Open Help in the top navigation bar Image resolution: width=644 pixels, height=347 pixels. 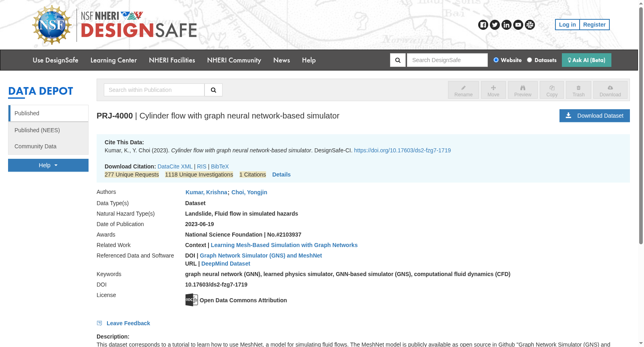(x=309, y=60)
